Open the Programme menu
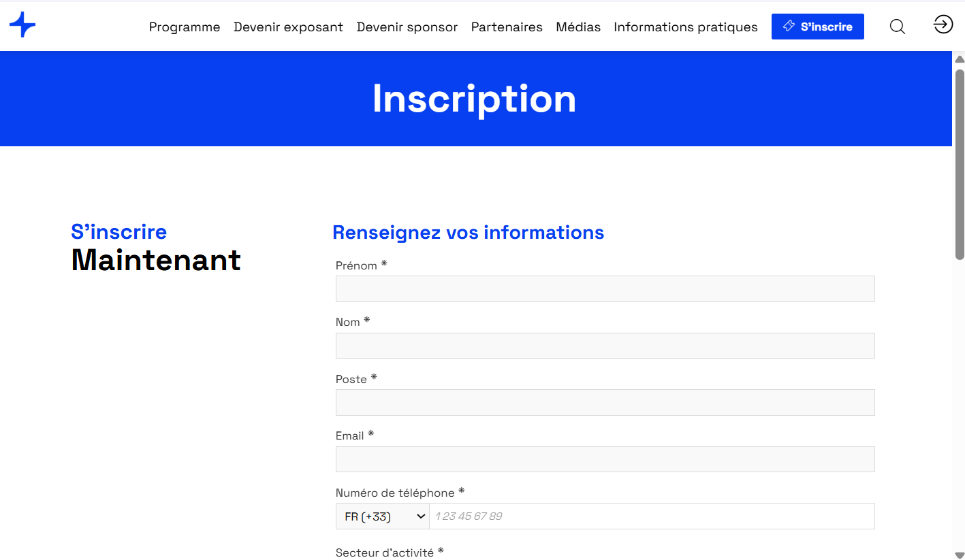 [x=185, y=27]
